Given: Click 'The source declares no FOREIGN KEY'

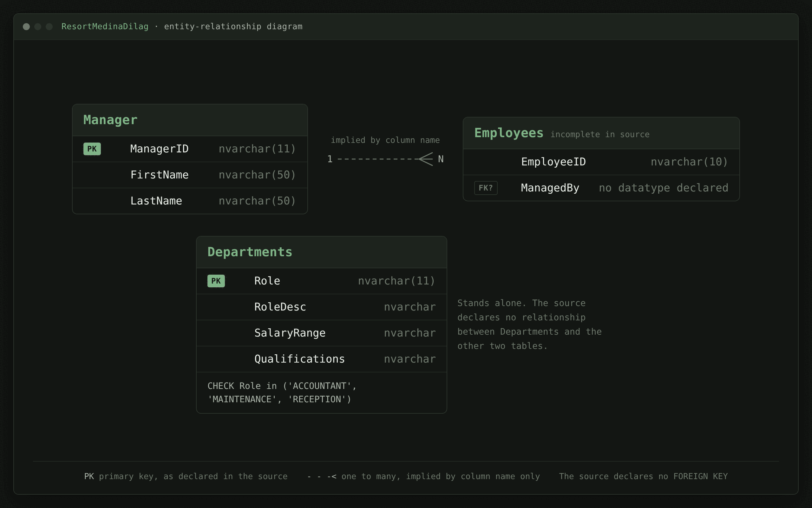Looking at the screenshot, I should 643,477.
